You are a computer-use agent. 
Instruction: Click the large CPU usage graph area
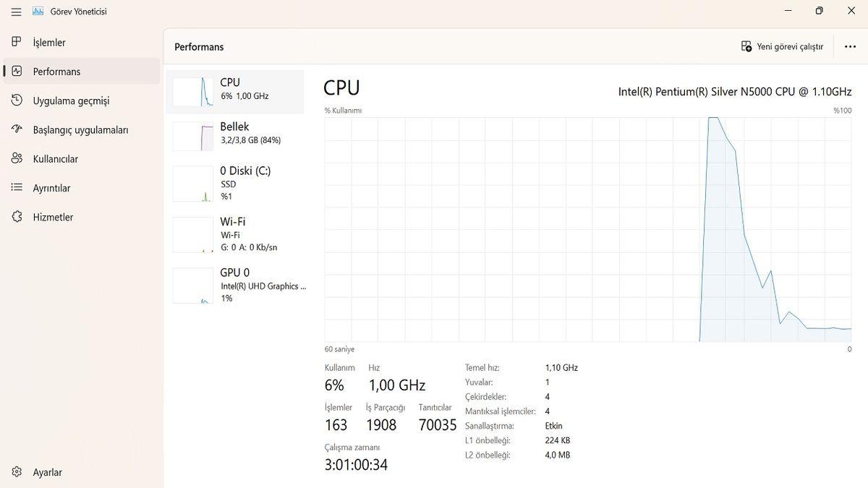tap(587, 229)
